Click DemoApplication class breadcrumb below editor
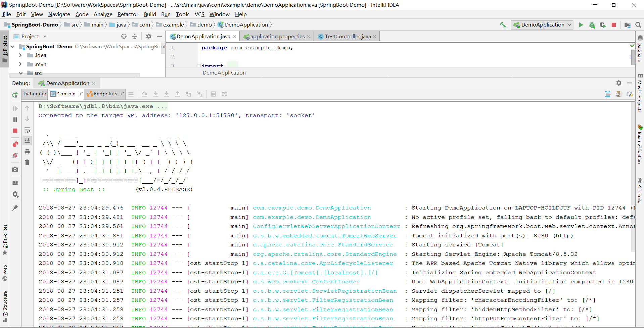This screenshot has height=328, width=644. point(224,73)
